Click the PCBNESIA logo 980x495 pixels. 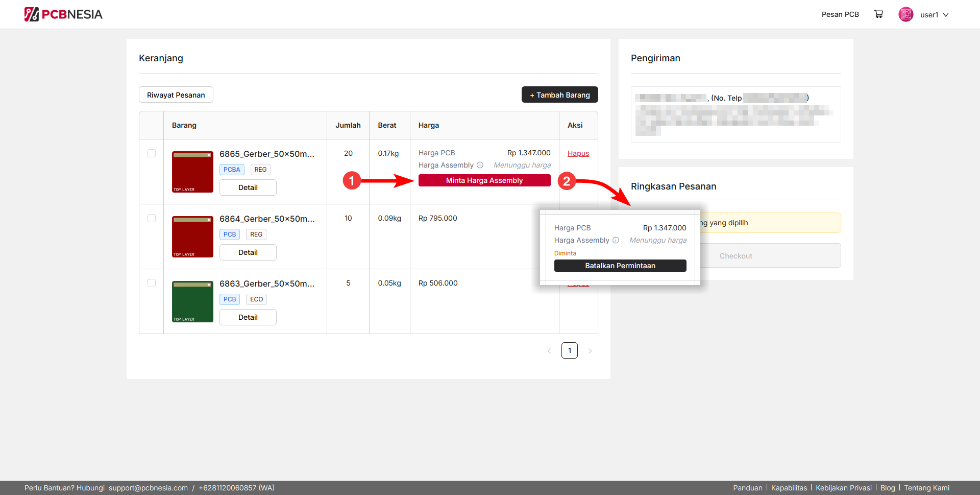click(63, 14)
